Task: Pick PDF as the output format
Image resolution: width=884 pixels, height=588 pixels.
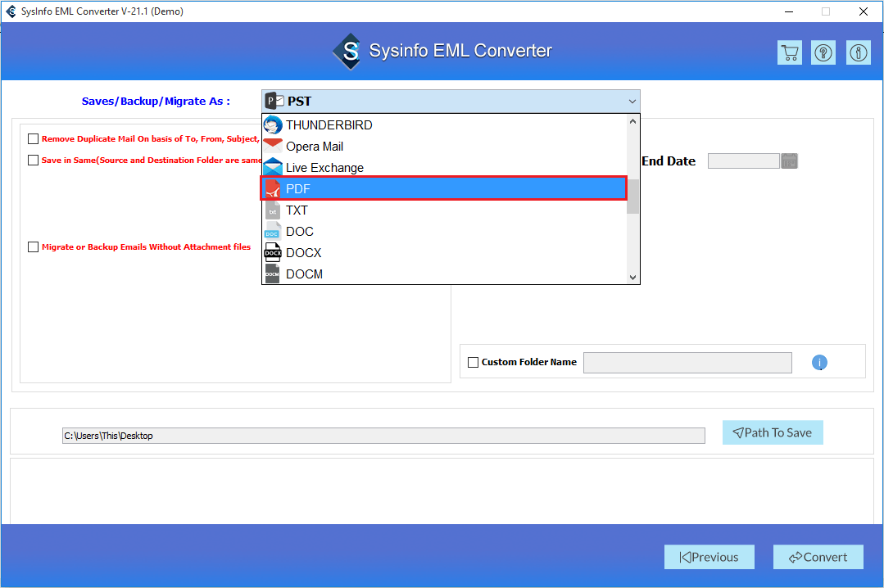Action: click(x=444, y=188)
